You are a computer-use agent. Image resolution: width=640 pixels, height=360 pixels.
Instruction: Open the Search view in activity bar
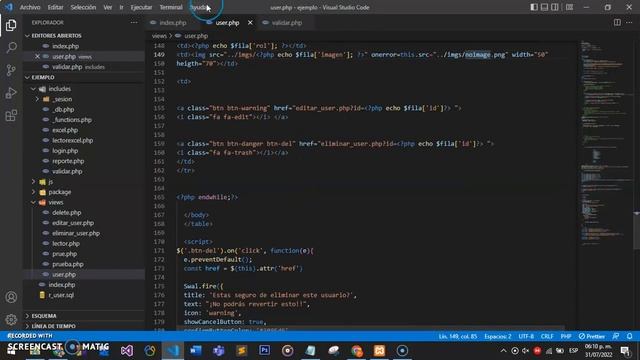point(11,47)
